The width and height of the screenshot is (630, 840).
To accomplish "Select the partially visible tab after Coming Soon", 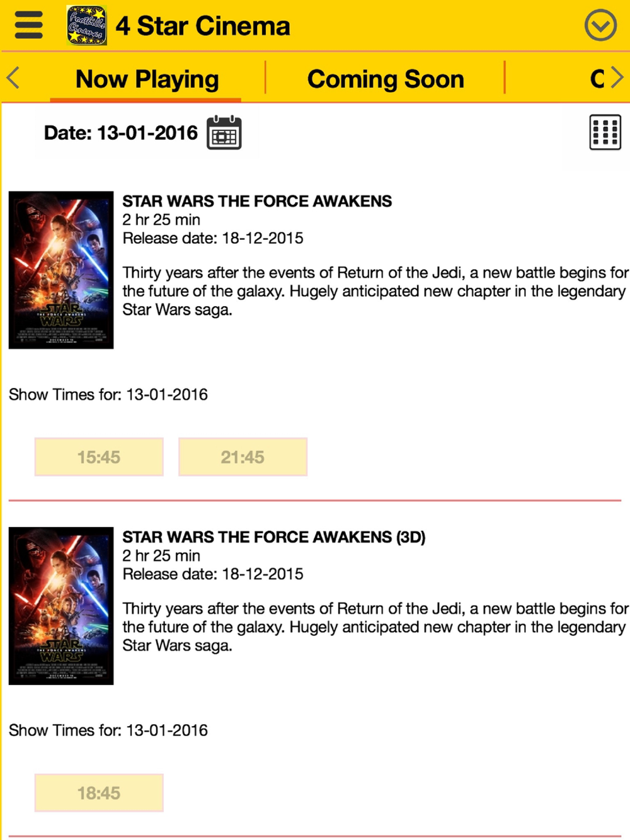I will click(596, 79).
